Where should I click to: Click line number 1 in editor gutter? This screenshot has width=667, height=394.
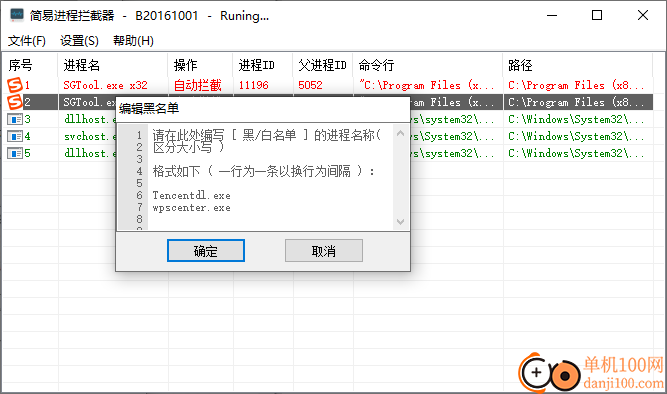click(x=139, y=135)
